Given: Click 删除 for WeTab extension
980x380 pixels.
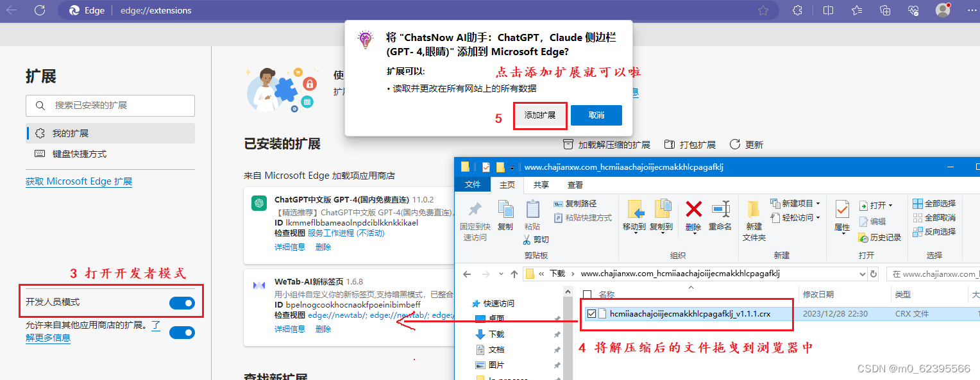Looking at the screenshot, I should click(x=323, y=329).
